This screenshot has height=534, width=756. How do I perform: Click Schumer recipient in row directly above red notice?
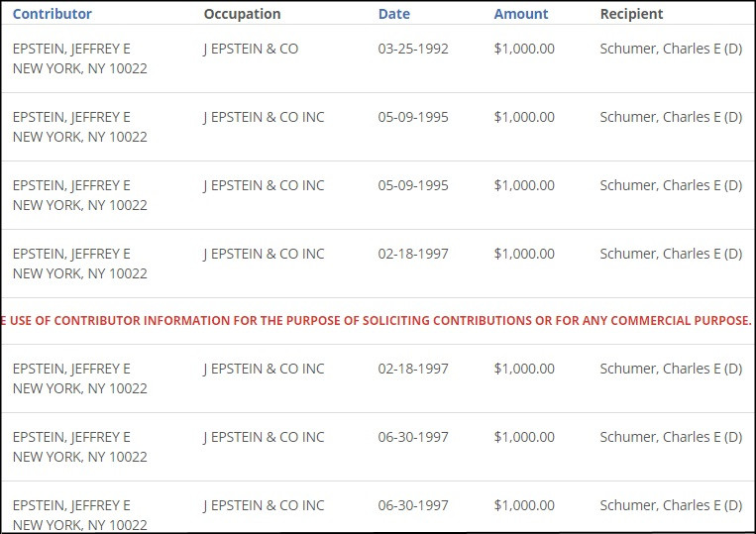tap(671, 254)
